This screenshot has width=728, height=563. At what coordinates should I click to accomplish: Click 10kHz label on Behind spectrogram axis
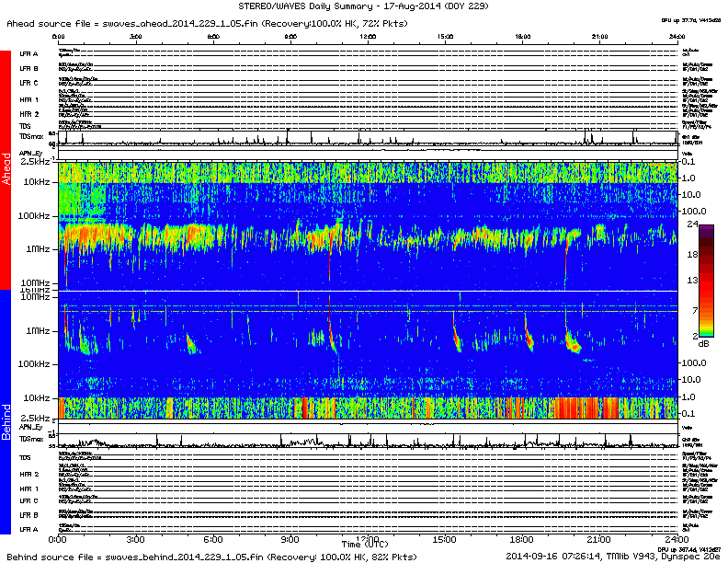(37, 398)
